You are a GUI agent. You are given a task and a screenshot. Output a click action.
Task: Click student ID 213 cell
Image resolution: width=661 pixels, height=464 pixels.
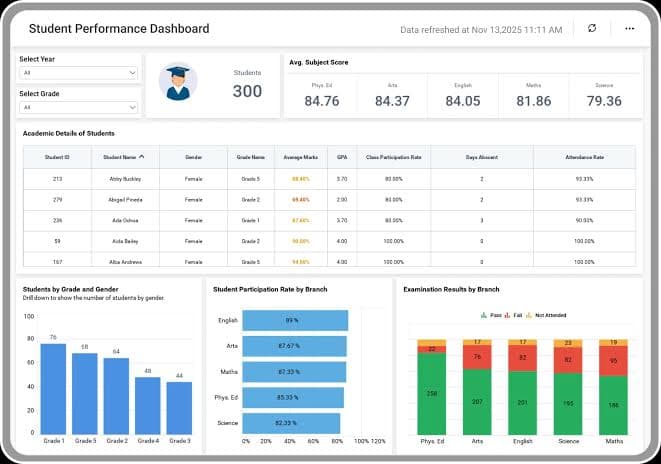57,179
